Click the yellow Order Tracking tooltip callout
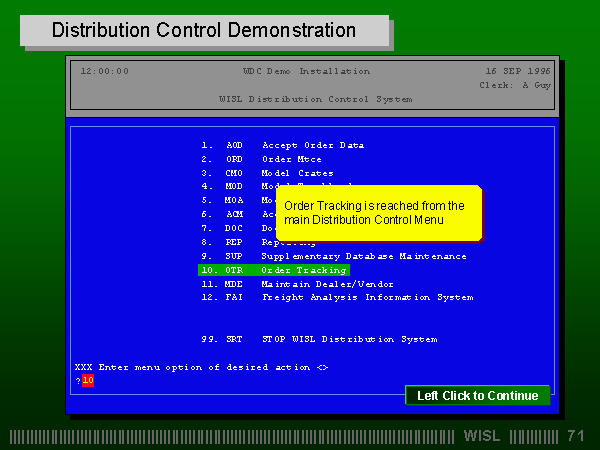The image size is (600, 450). [379, 213]
